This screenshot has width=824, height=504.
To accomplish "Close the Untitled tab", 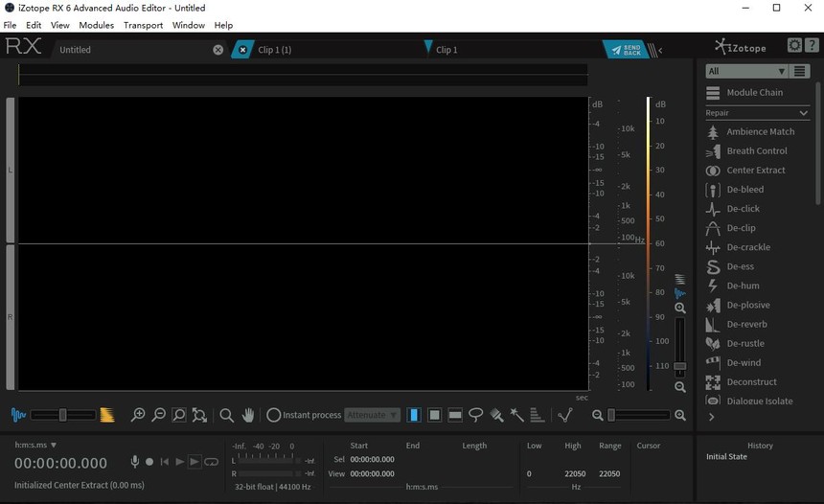I will click(x=218, y=50).
